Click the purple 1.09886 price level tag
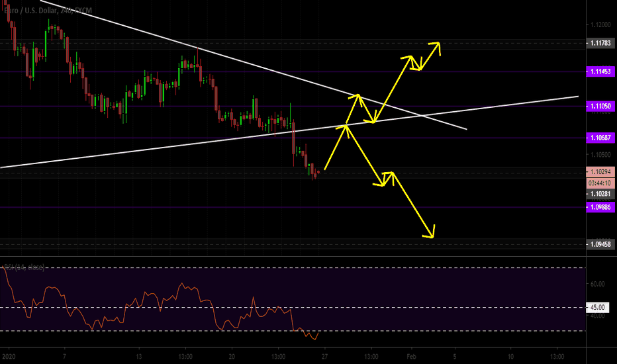 coord(600,207)
